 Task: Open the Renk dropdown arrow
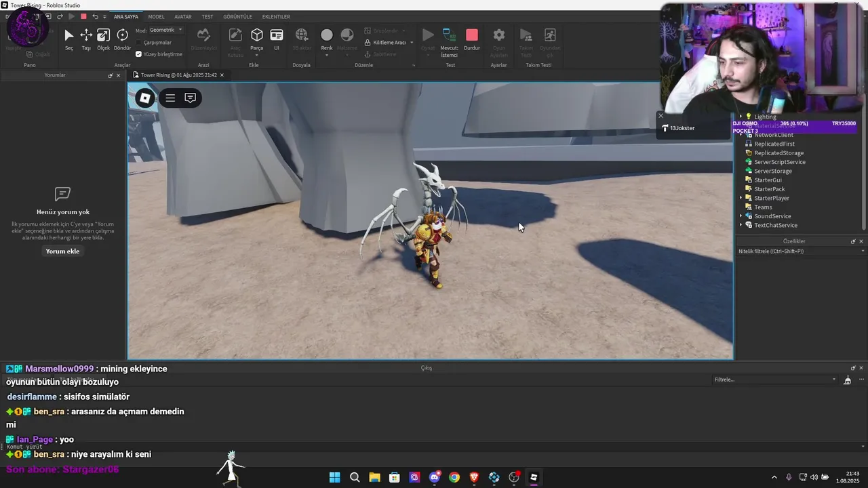point(327,55)
